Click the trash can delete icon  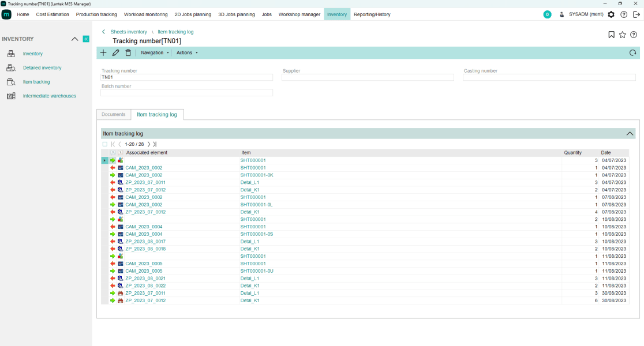click(x=128, y=52)
